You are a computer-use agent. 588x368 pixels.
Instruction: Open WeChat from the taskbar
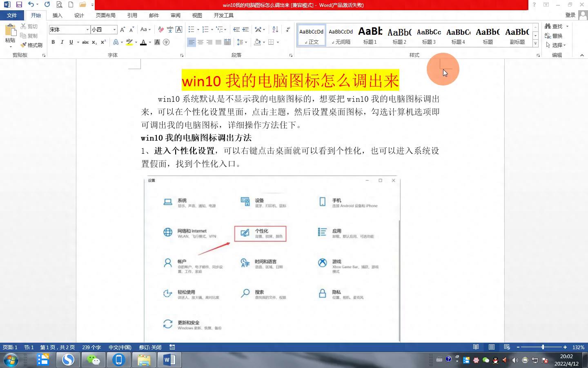(x=93, y=360)
